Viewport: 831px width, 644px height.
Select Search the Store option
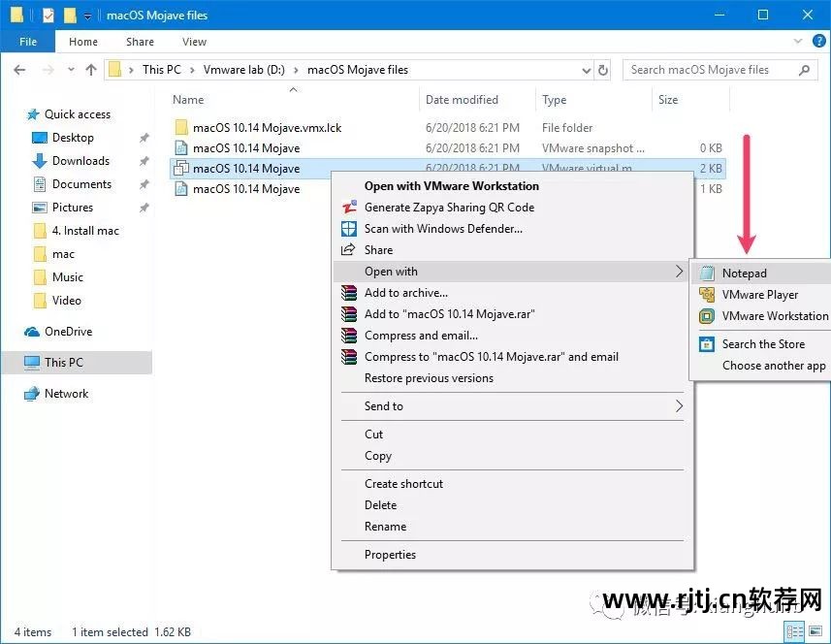pyautogui.click(x=763, y=344)
